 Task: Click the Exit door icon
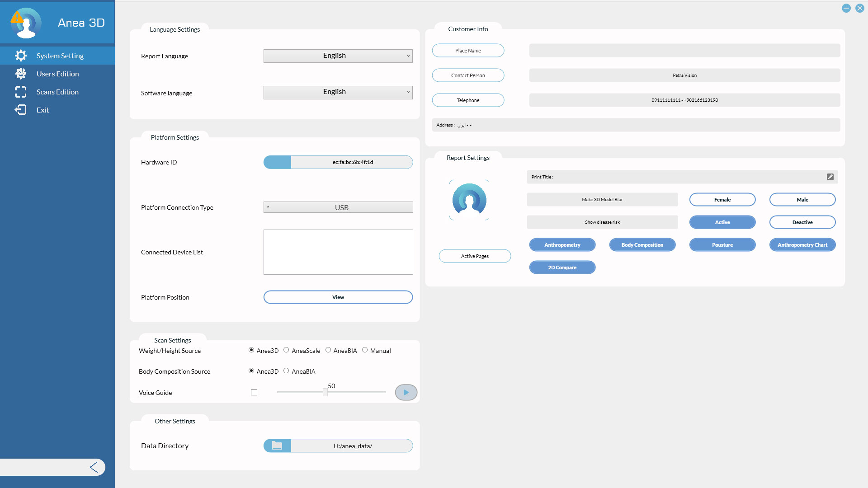point(21,110)
